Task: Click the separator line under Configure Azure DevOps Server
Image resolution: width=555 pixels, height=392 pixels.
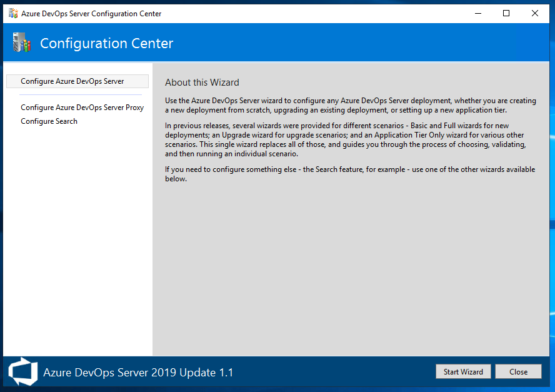Action: coord(81,94)
